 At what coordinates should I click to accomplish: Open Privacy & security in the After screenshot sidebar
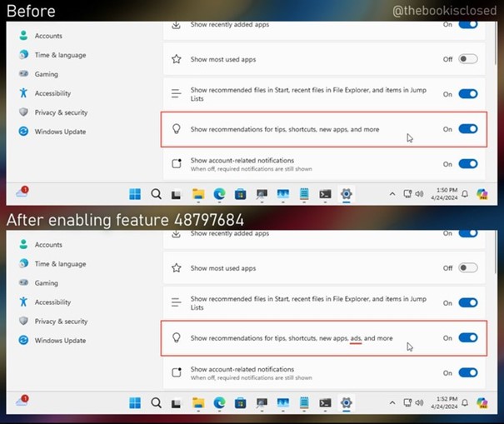53,322
